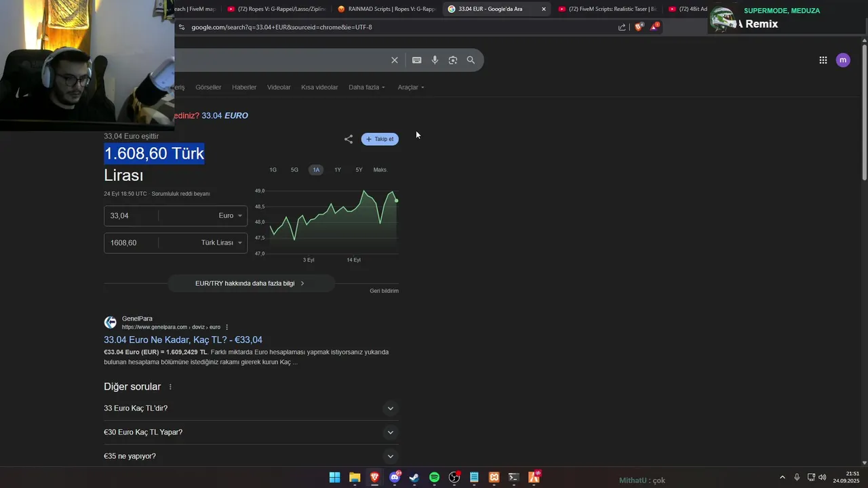Open the Araçlar tools dropdown
The image size is (868, 488).
411,87
